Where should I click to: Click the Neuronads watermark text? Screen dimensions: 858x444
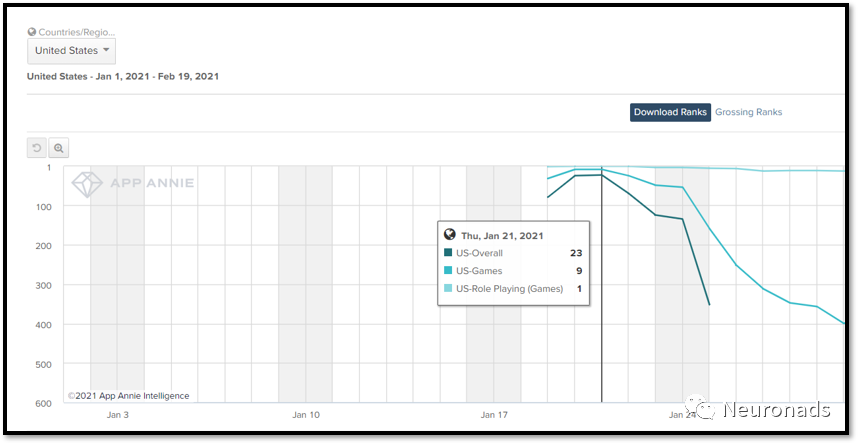click(776, 410)
